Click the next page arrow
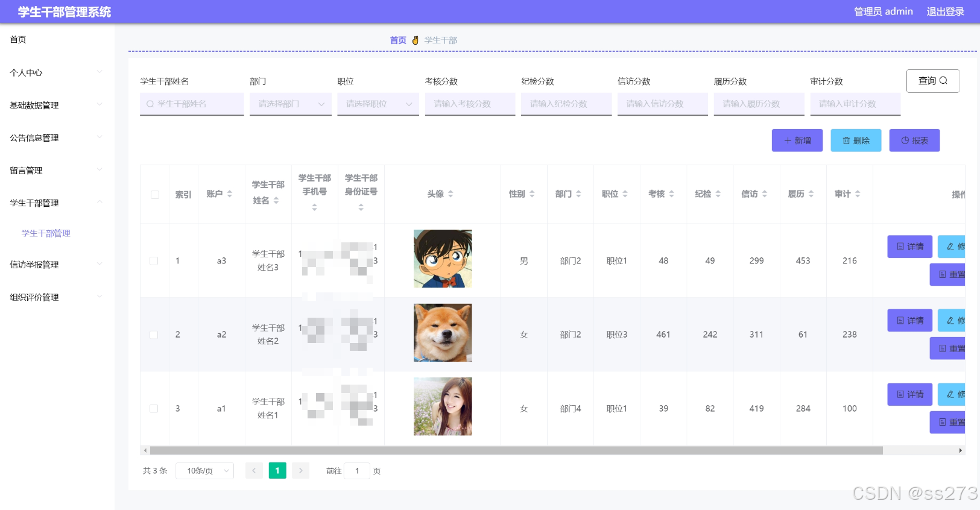Viewport: 980px width, 510px height. tap(300, 471)
